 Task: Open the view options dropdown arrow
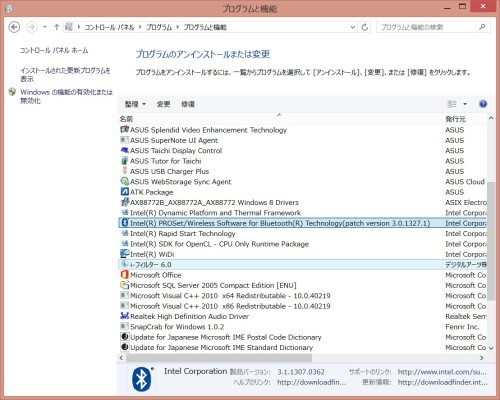[465, 104]
